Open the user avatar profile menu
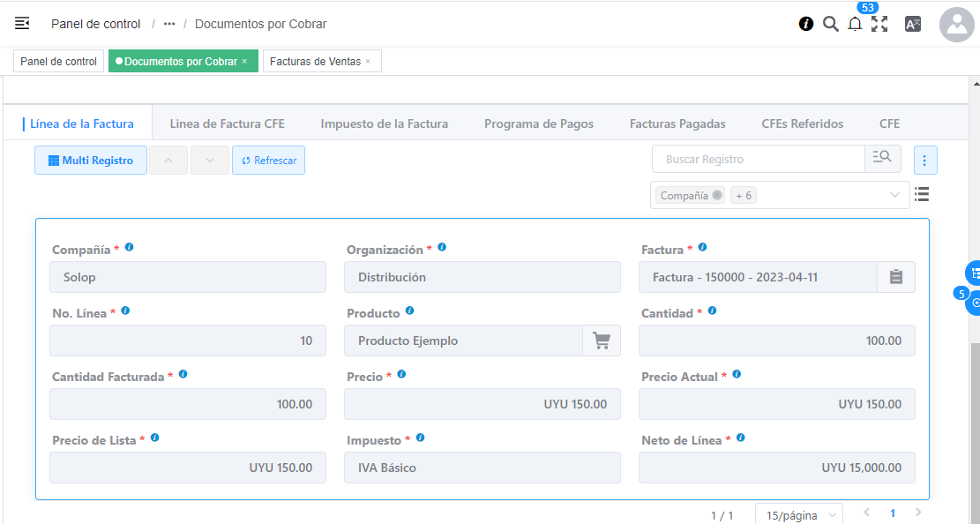The image size is (980, 524). (x=956, y=25)
